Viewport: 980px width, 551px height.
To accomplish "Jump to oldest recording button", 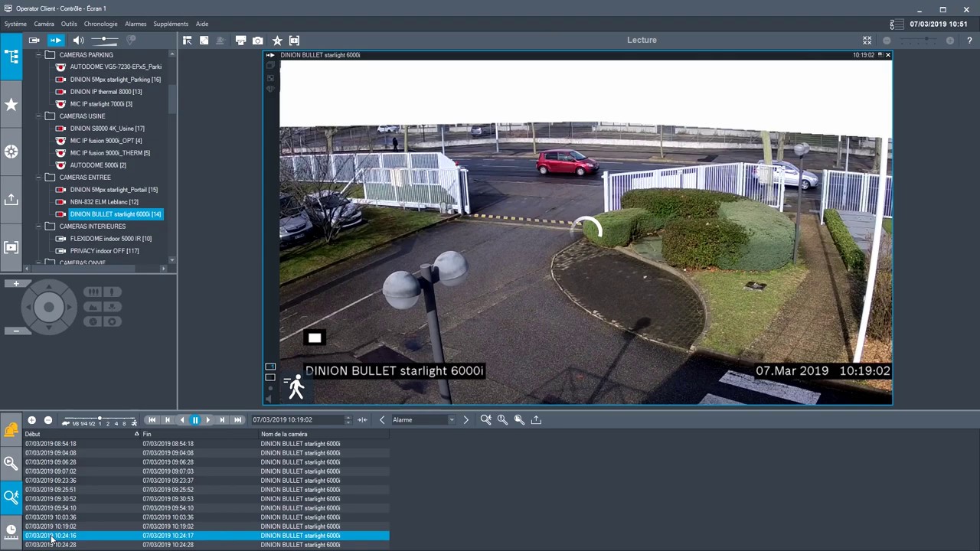I will click(152, 420).
